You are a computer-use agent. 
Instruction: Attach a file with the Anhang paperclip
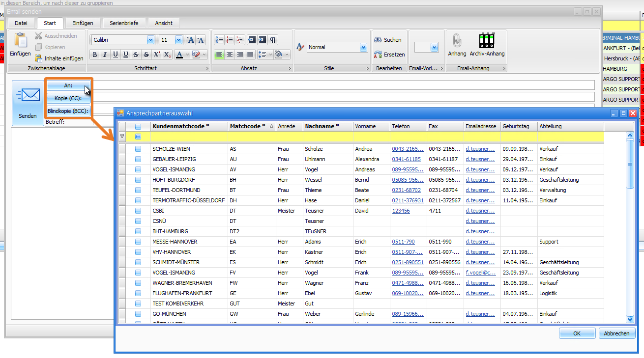(x=457, y=40)
